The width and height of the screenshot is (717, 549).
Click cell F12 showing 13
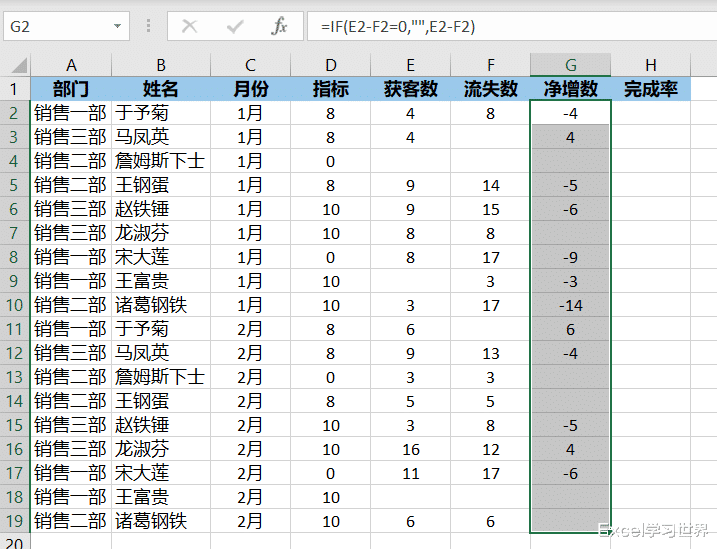[490, 353]
